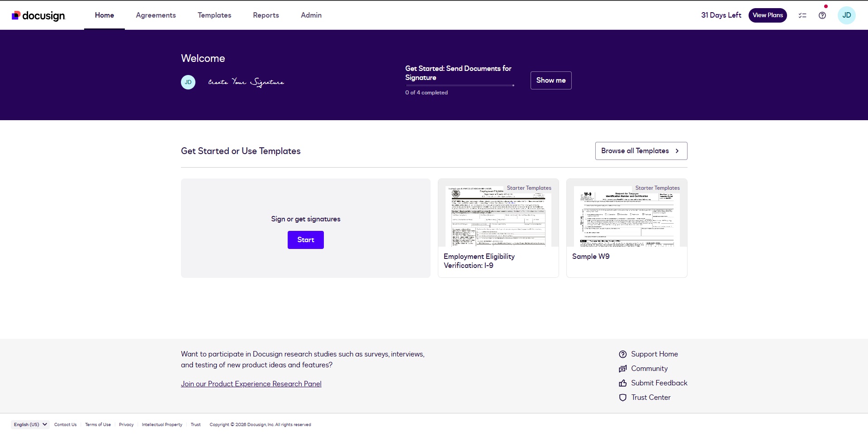Click the Sample W9 title text
The image size is (868, 436).
[x=591, y=257]
